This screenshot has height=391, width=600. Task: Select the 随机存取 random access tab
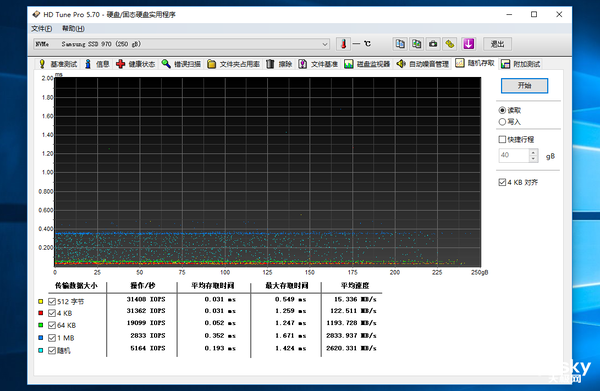click(475, 63)
